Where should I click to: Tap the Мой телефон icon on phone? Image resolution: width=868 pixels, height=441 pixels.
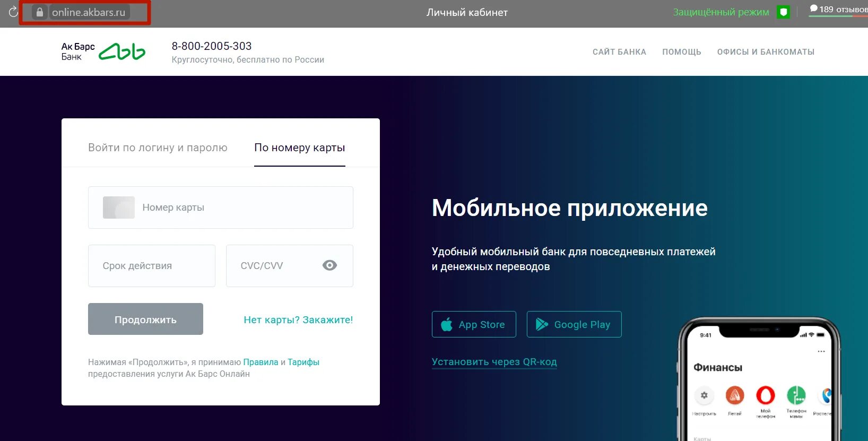(765, 395)
